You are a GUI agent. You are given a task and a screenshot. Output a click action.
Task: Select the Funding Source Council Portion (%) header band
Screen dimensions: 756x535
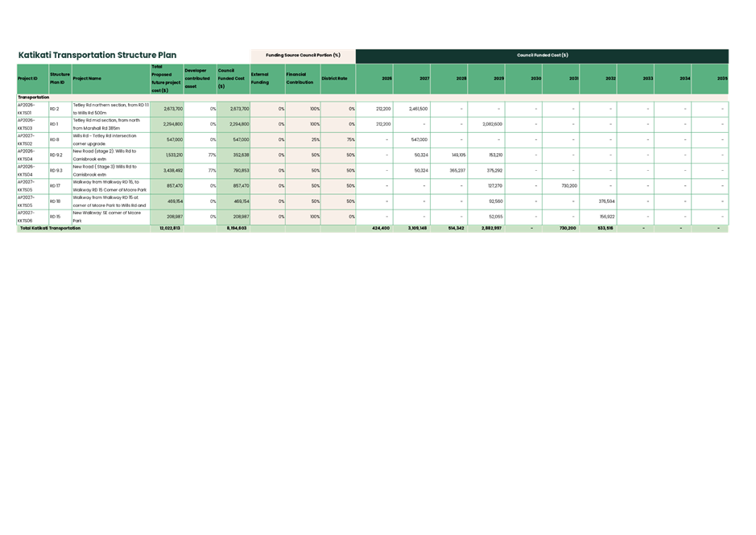click(302, 56)
